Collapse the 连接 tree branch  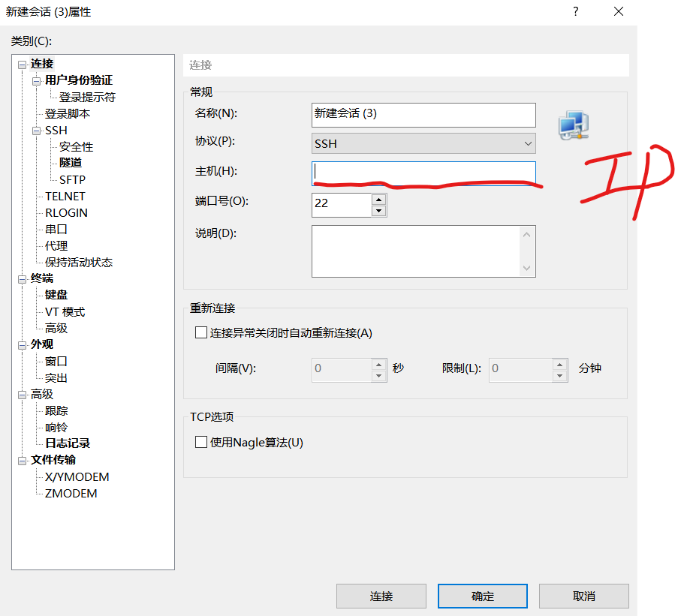click(x=23, y=64)
